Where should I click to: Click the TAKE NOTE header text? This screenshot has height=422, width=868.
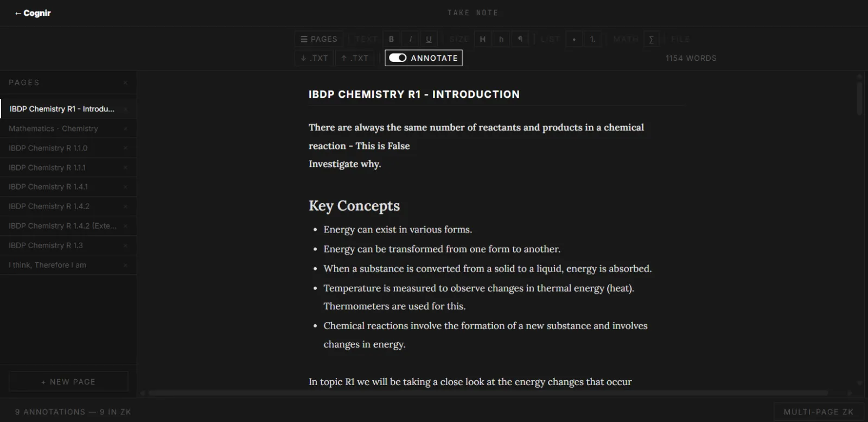[x=473, y=12]
